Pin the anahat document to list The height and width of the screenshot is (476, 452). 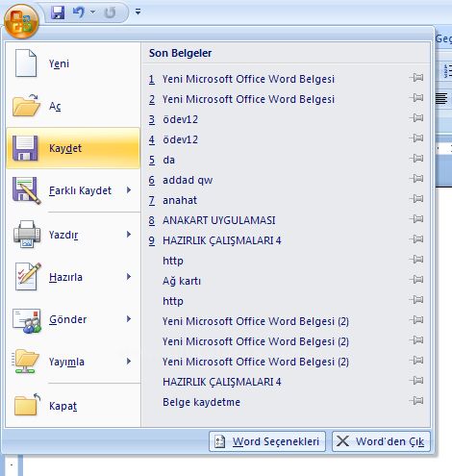[x=416, y=198]
